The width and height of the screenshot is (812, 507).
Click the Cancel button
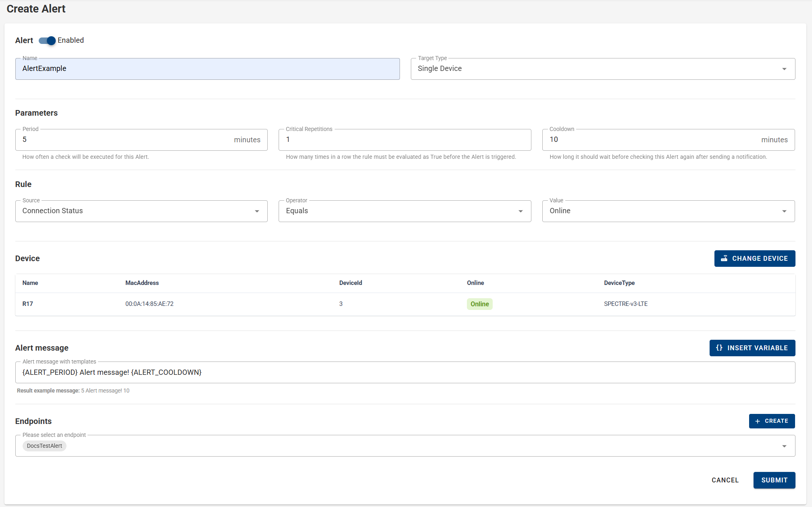point(725,480)
